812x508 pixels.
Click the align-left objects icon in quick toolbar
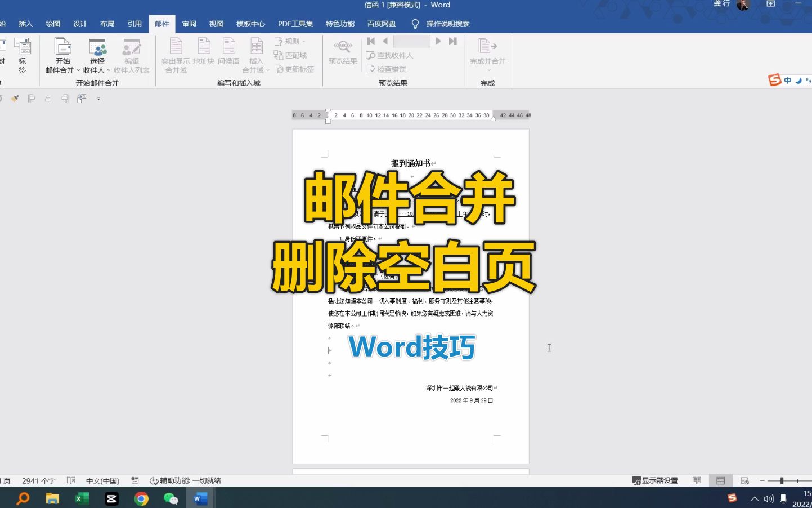[x=32, y=99]
